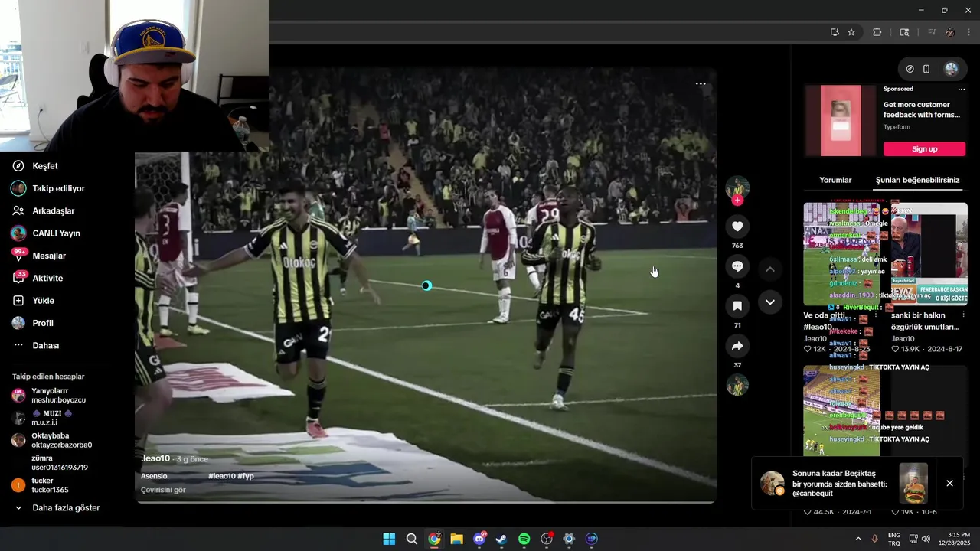
Task: Open the Chrome profile avatar
Action: coord(950,32)
